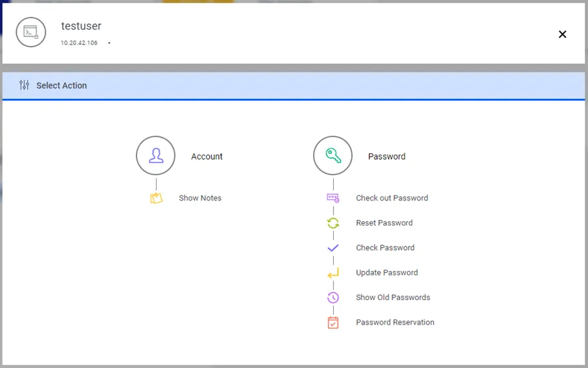Click the Show Old Passwords clock icon
Screen dimensions: 588x368
[x=333, y=298]
